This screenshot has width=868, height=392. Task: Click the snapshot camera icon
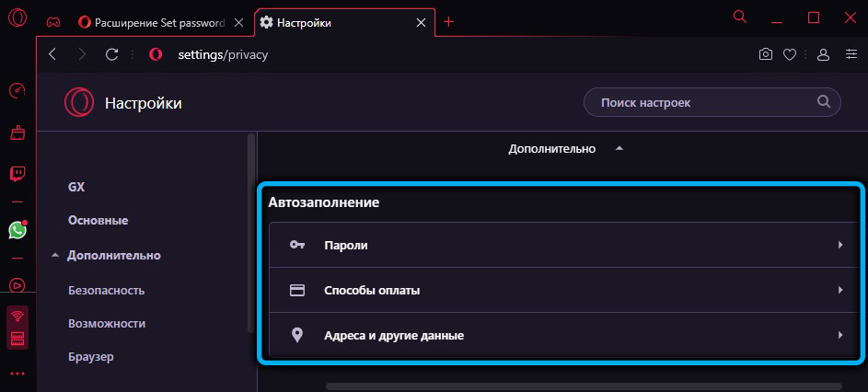[x=765, y=54]
